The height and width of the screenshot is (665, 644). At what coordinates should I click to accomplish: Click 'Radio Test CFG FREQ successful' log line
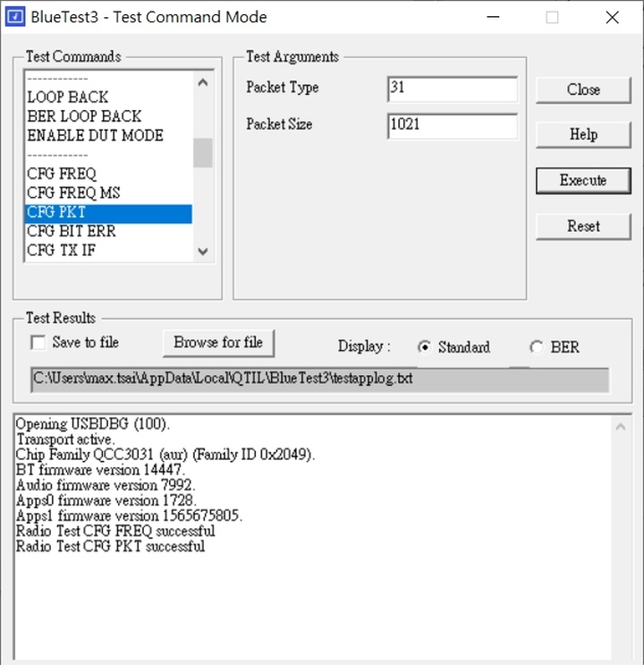click(x=115, y=531)
